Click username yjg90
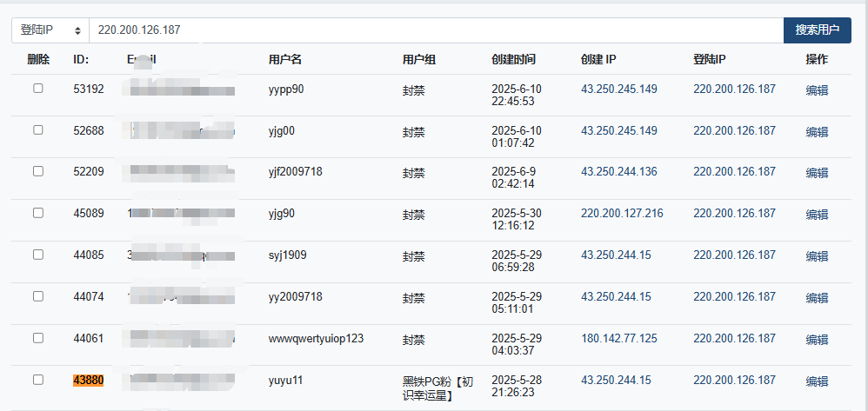868x411 pixels. pyautogui.click(x=282, y=214)
